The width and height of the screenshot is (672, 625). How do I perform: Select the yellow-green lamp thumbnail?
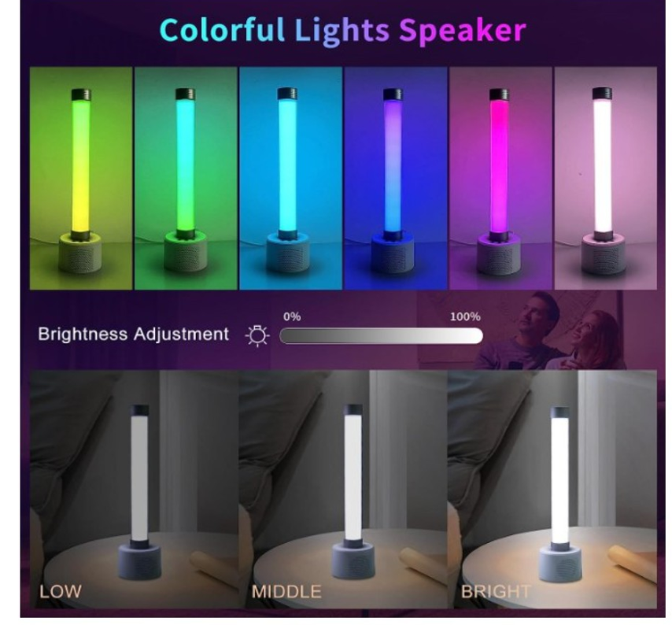click(x=81, y=179)
